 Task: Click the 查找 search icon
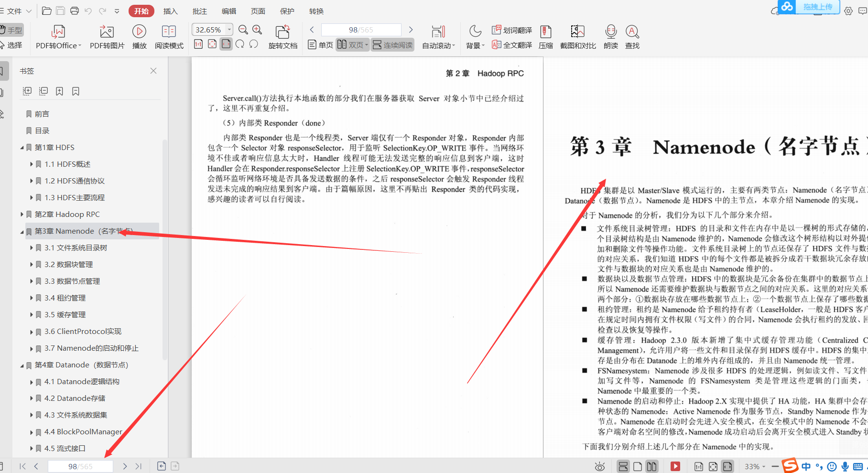(x=632, y=32)
